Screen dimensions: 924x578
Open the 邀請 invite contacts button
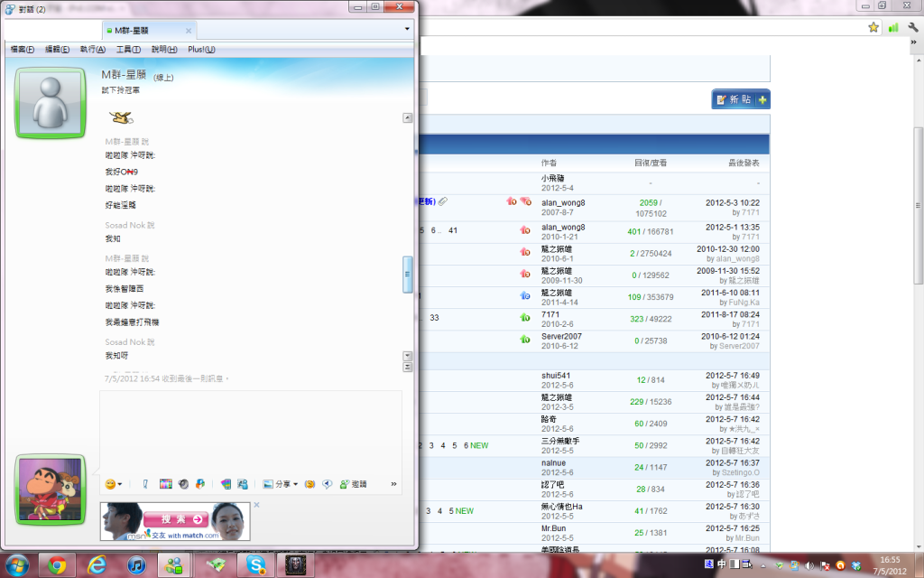point(353,484)
